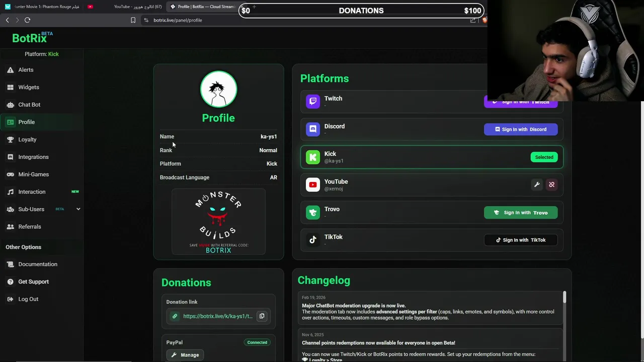Click Sign In with TikTok button

(x=521, y=240)
